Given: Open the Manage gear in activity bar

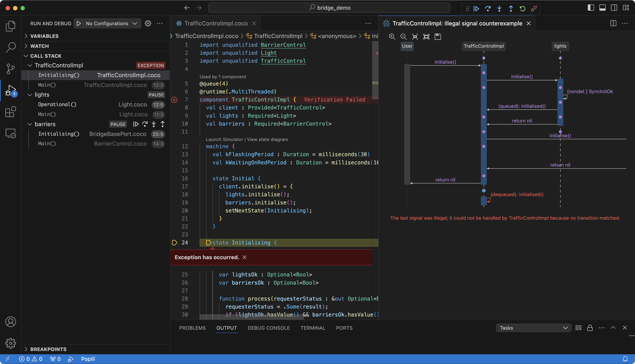Looking at the screenshot, I should pyautogui.click(x=11, y=343).
